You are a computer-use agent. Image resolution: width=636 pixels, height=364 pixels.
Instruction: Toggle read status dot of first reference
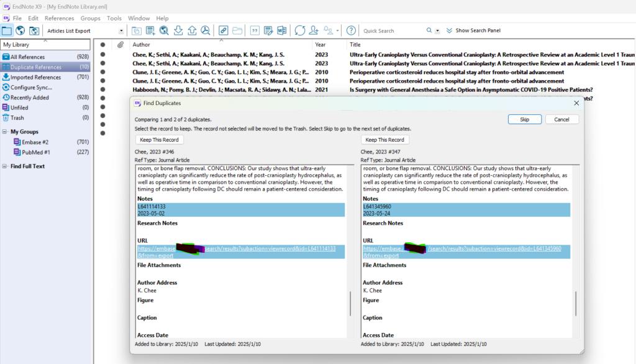[103, 54]
